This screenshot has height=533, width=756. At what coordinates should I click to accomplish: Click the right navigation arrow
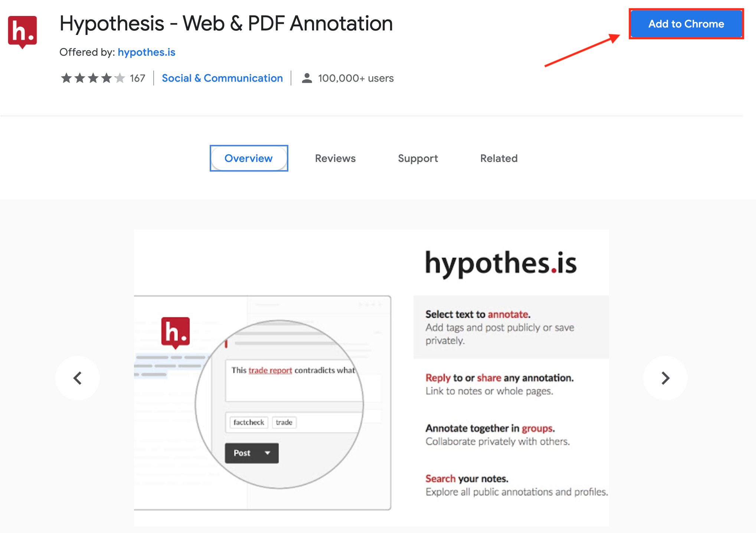tap(665, 378)
